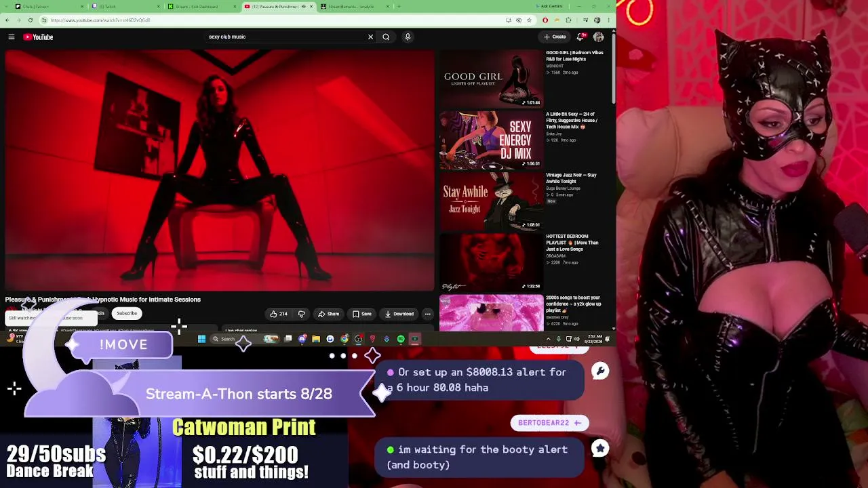Bookmark this page with the star icon

(529, 20)
